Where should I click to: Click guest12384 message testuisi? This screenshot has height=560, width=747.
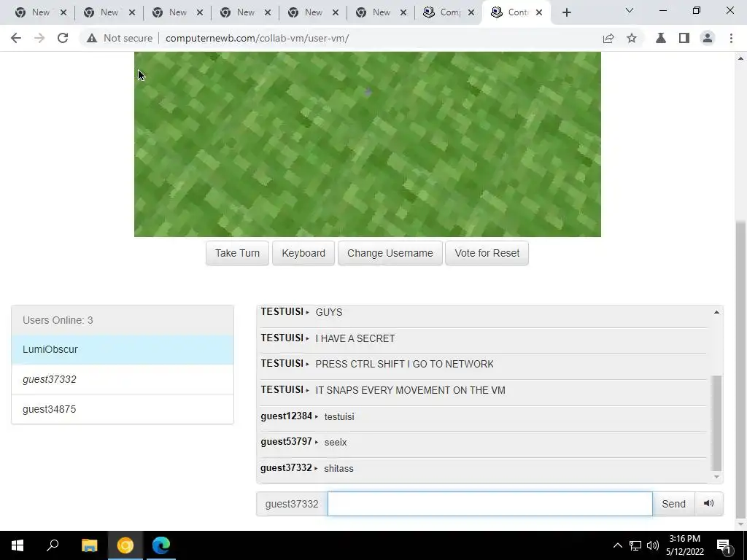pos(339,416)
